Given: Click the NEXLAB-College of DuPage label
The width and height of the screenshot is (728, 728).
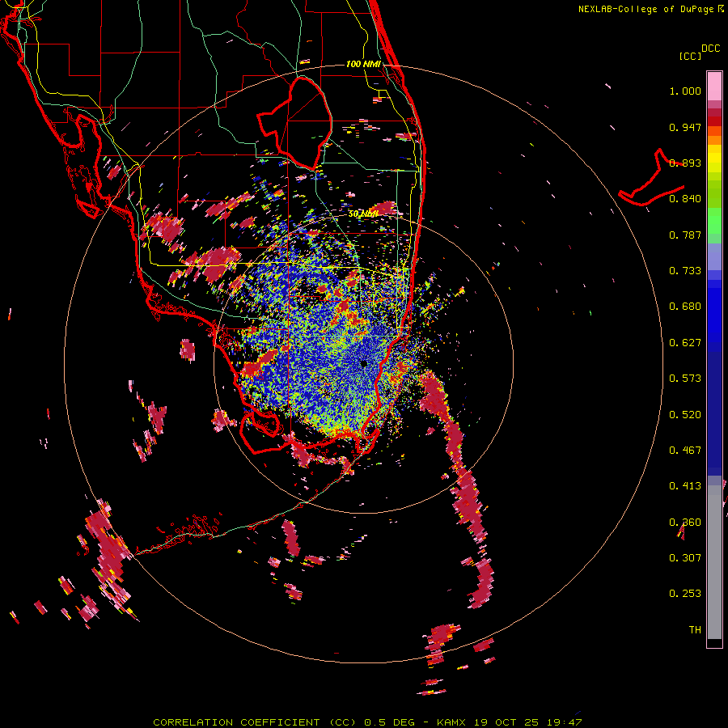Looking at the screenshot, I should pos(646,9).
